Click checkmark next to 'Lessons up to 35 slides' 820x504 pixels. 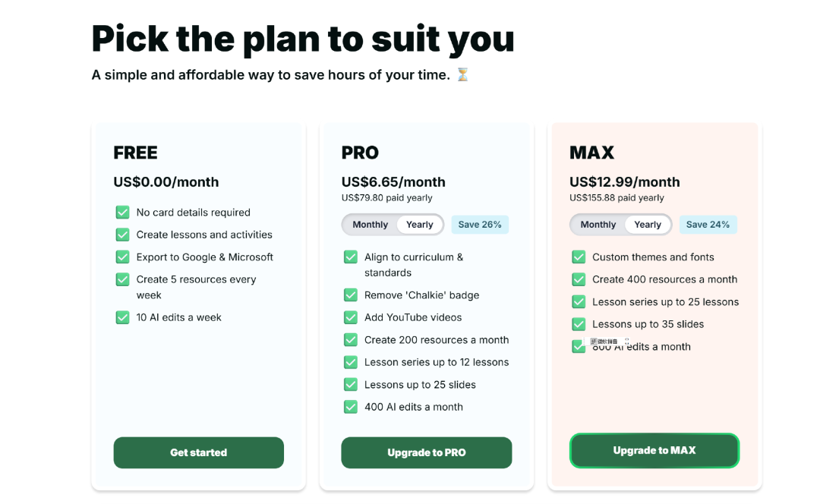578,324
